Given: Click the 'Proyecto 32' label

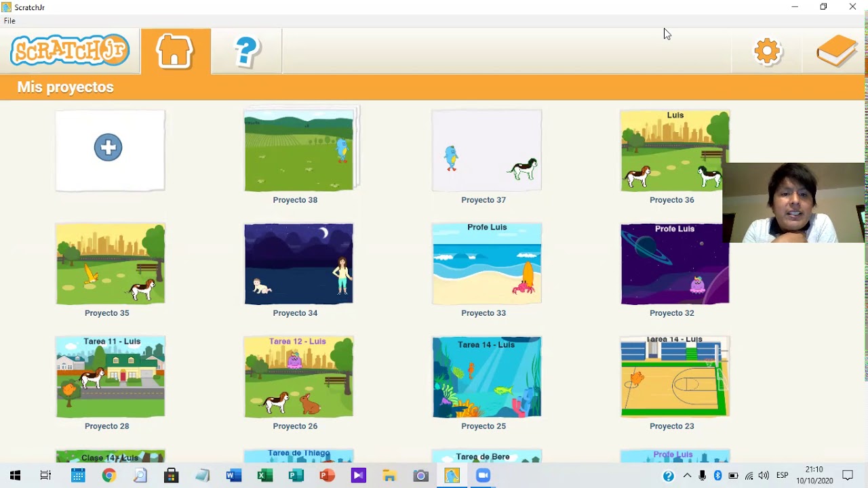Looking at the screenshot, I should coord(672,313).
